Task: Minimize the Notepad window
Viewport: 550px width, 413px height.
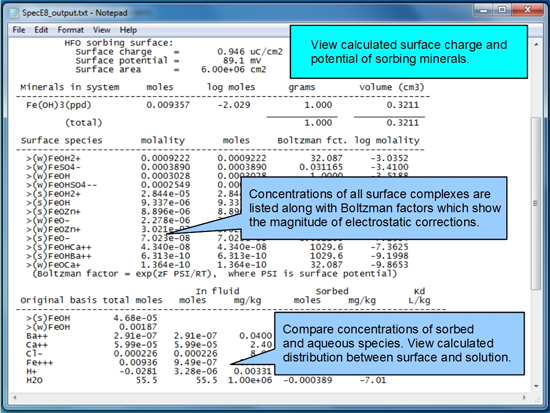Action: tap(484, 10)
